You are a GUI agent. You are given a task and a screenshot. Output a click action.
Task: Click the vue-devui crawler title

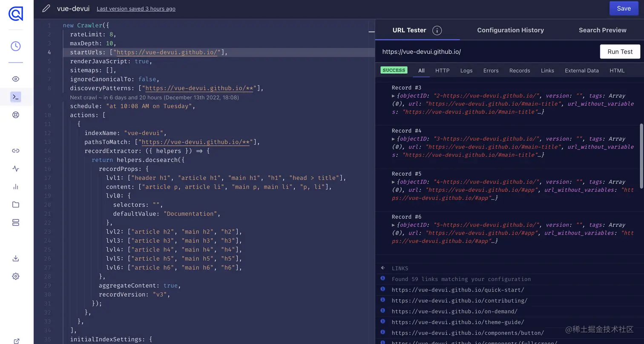point(73,9)
